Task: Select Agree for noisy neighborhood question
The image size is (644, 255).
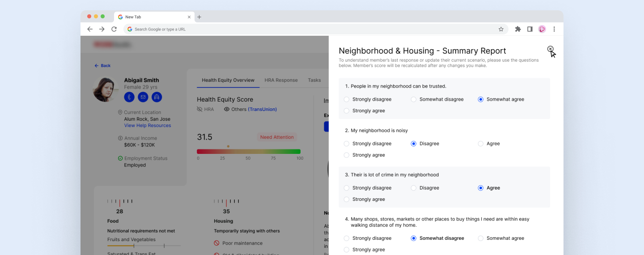Action: tap(481, 144)
